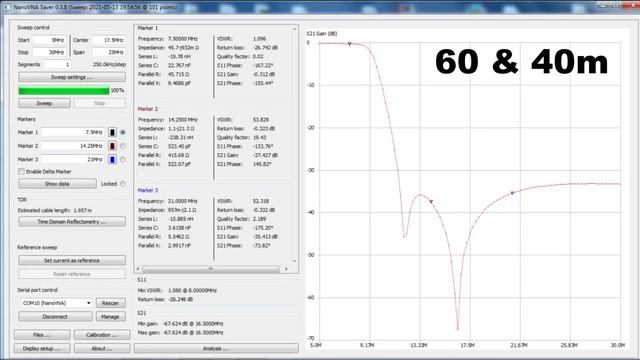The width and height of the screenshot is (640, 360).
Task: Click the Marker 2 section heading
Action: (x=147, y=109)
